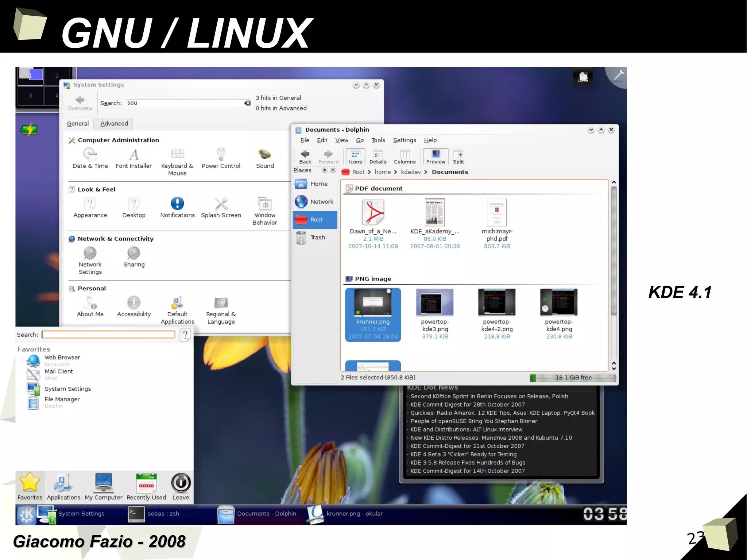Open Sharing settings
This screenshot has height=560, width=747.
[134, 257]
